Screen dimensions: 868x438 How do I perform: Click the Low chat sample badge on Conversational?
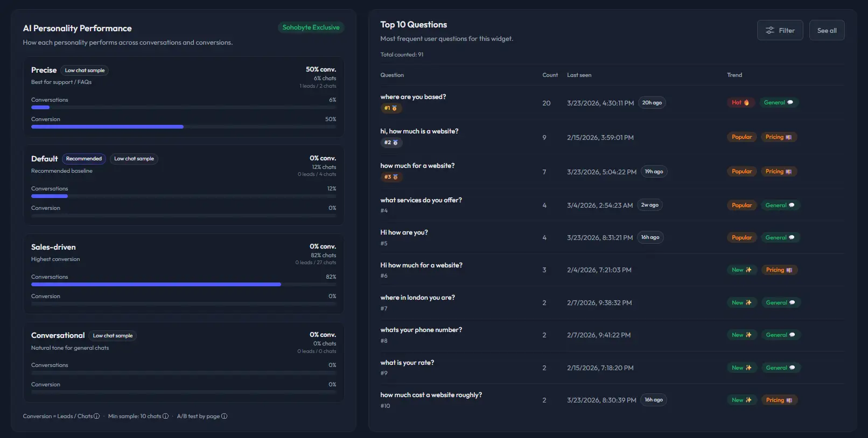tap(113, 336)
